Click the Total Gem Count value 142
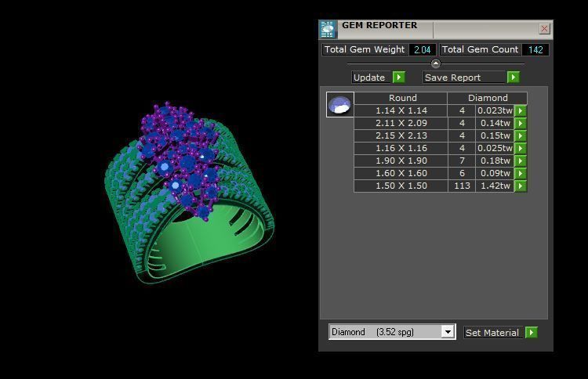The width and height of the screenshot is (588, 379). (535, 50)
